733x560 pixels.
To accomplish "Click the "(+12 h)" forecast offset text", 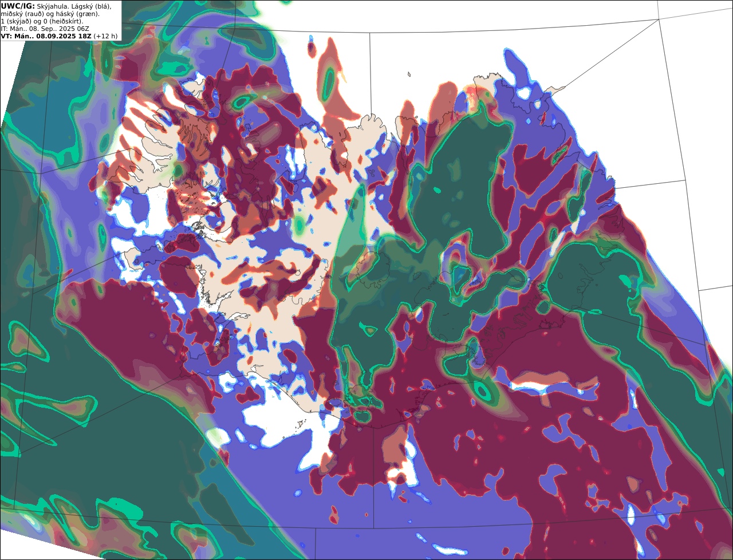I will coord(106,36).
